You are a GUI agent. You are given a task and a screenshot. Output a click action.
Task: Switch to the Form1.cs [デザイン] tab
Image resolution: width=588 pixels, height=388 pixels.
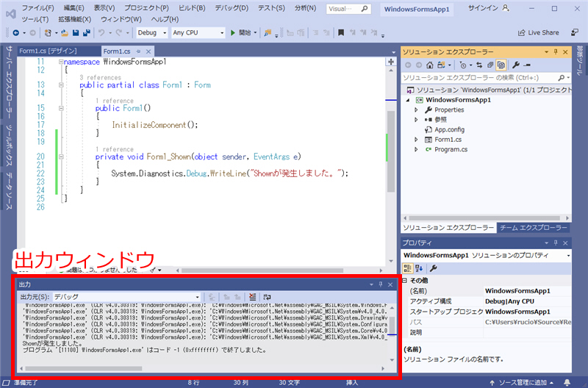[x=48, y=51]
